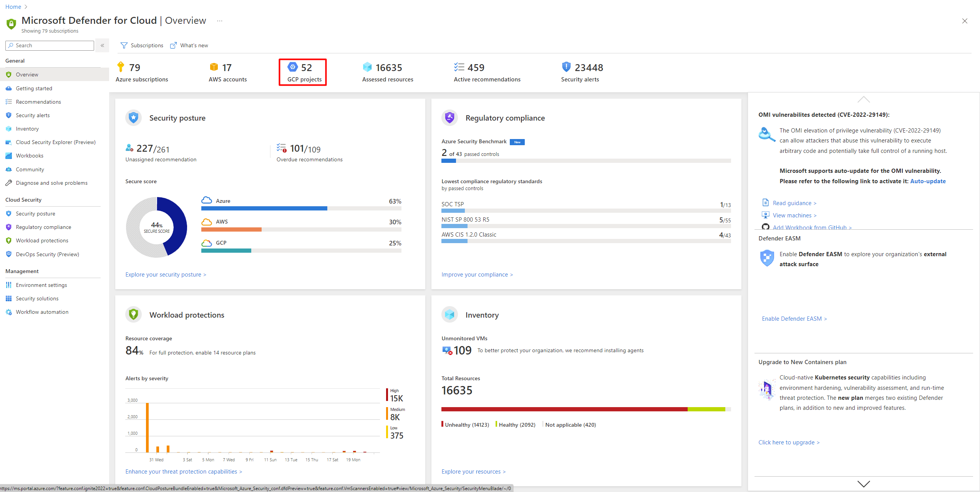
Task: Click Explore your security posture link
Action: [166, 274]
